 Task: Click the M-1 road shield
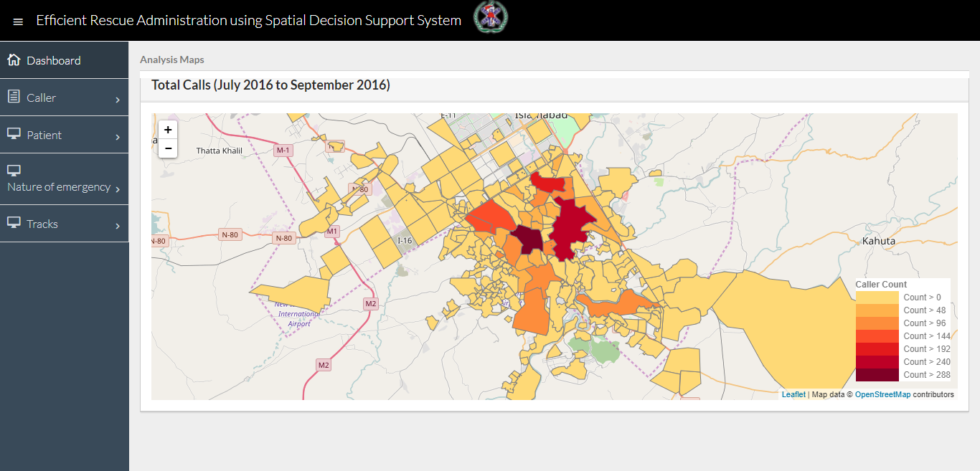point(283,151)
